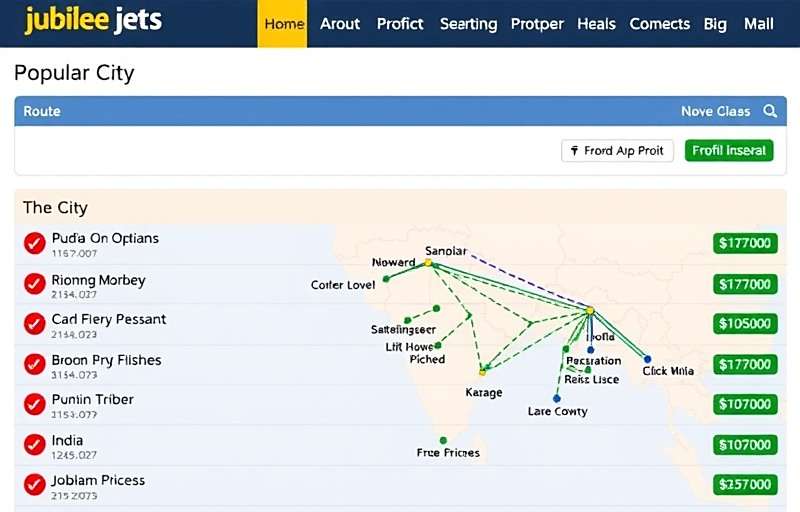This screenshot has width=800, height=512.
Task: Toggle the Pudia On Optians checkmark
Action: click(35, 243)
